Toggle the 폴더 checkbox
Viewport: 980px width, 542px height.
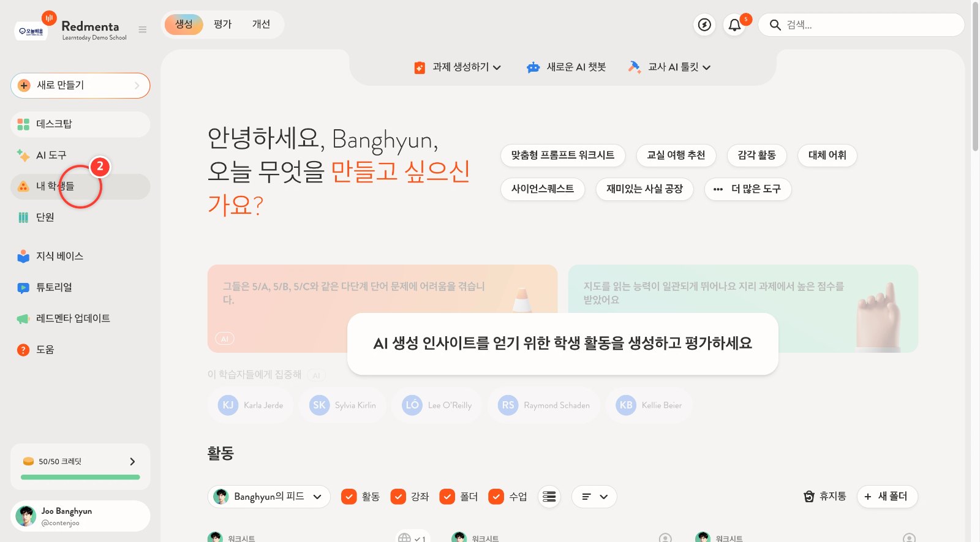(447, 497)
